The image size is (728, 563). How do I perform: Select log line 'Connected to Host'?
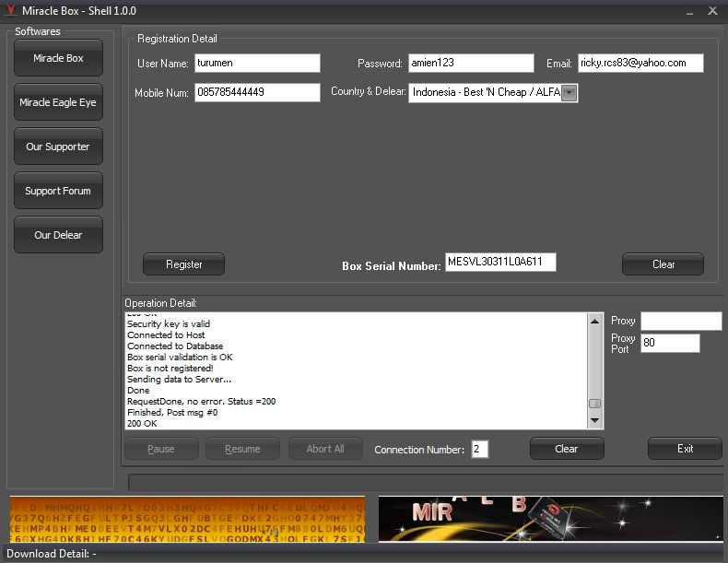166,335
